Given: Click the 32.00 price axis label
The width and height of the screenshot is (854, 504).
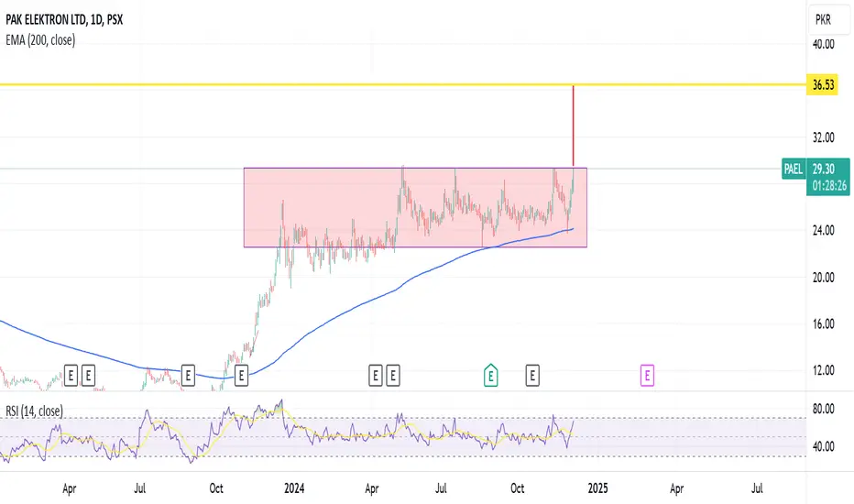Looking at the screenshot, I should coord(823,137).
